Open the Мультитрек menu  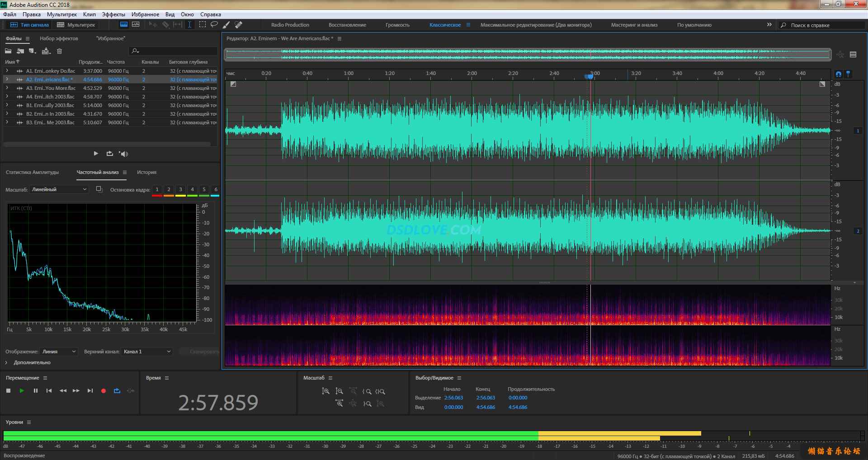click(x=62, y=14)
